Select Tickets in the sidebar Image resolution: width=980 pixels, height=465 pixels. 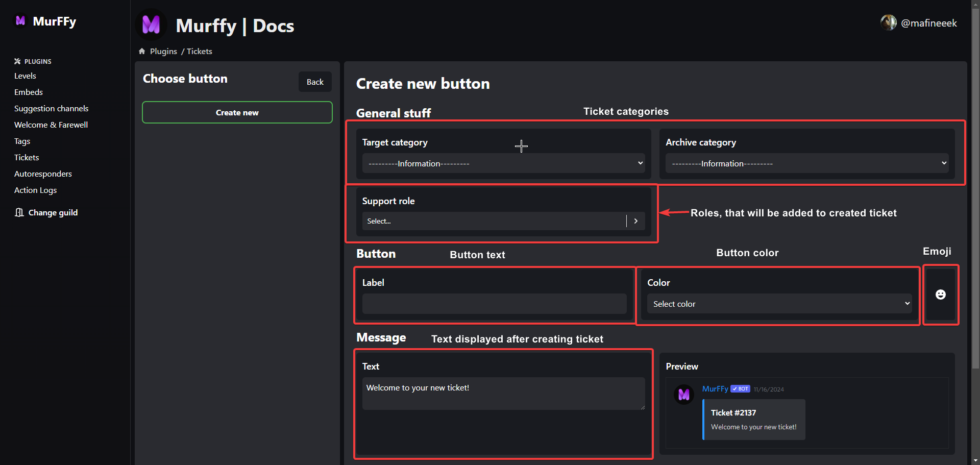point(27,157)
